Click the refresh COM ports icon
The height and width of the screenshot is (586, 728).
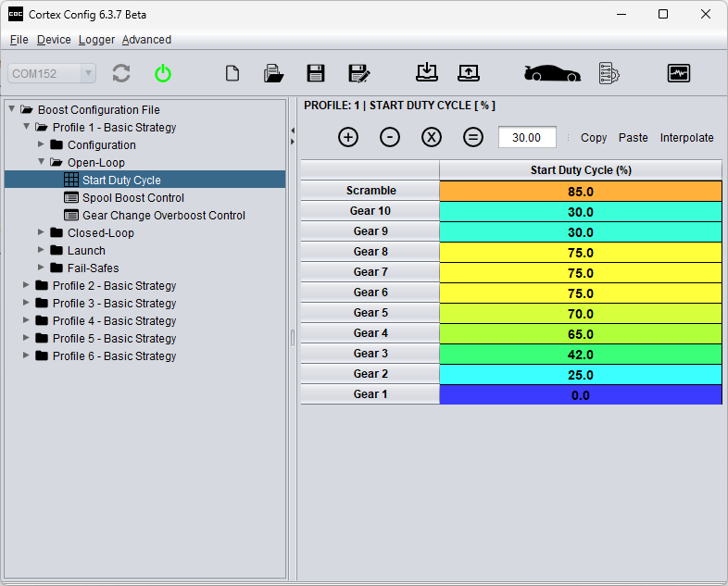(121, 73)
